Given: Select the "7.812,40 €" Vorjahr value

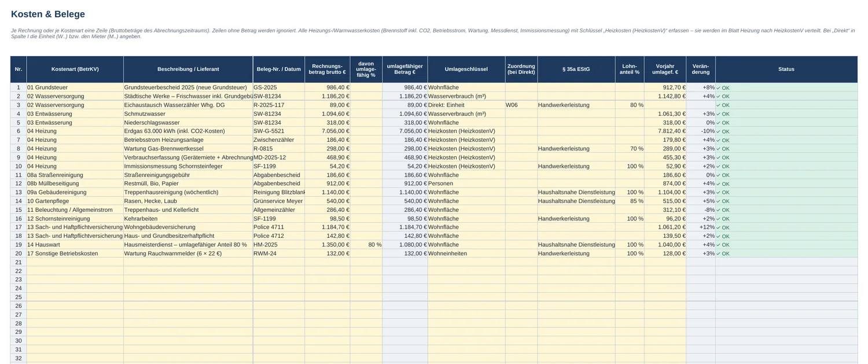Looking at the screenshot, I should pos(665,131).
